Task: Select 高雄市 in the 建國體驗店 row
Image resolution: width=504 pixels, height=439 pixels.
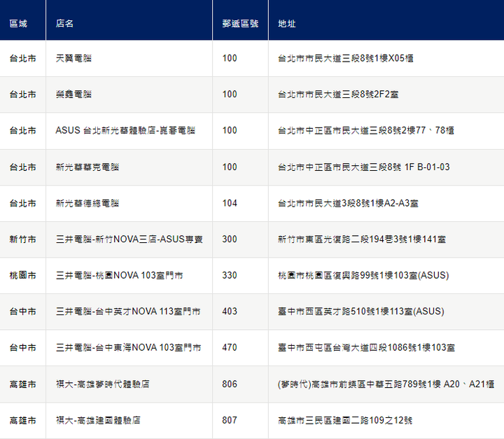Action: pos(23,420)
